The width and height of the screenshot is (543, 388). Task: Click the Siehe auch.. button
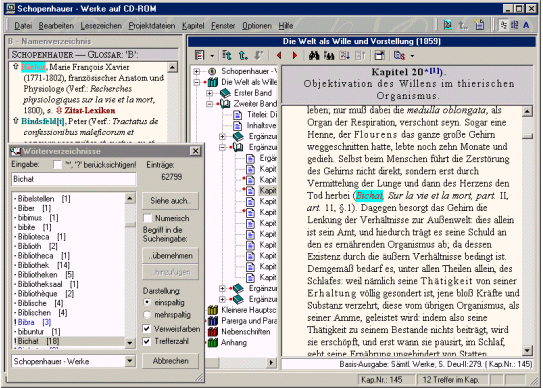tap(170, 201)
